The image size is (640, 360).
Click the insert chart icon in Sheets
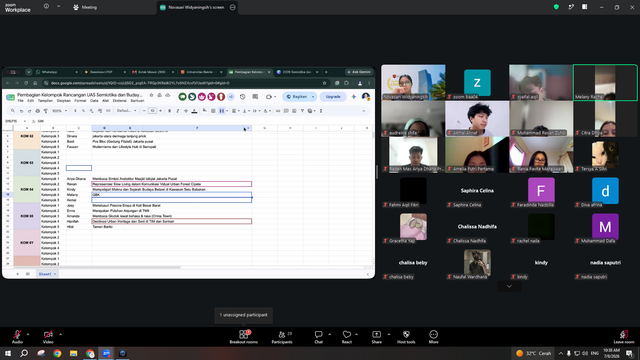[x=294, y=111]
